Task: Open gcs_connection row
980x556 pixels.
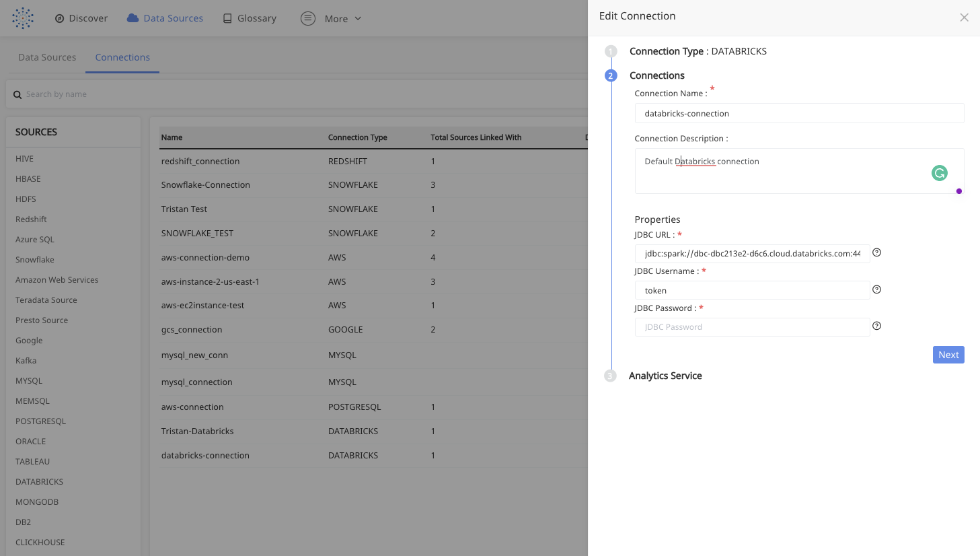Action: click(374, 330)
